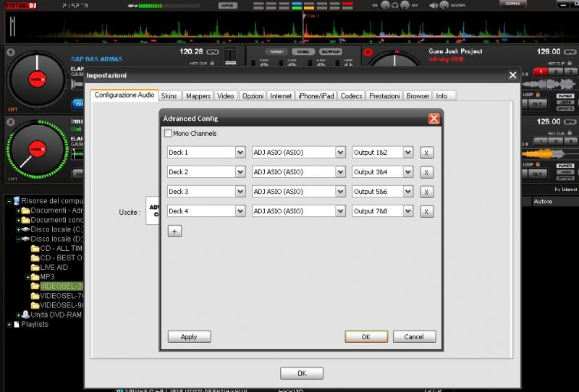
Task: Add a new output row with plus
Action: point(174,231)
